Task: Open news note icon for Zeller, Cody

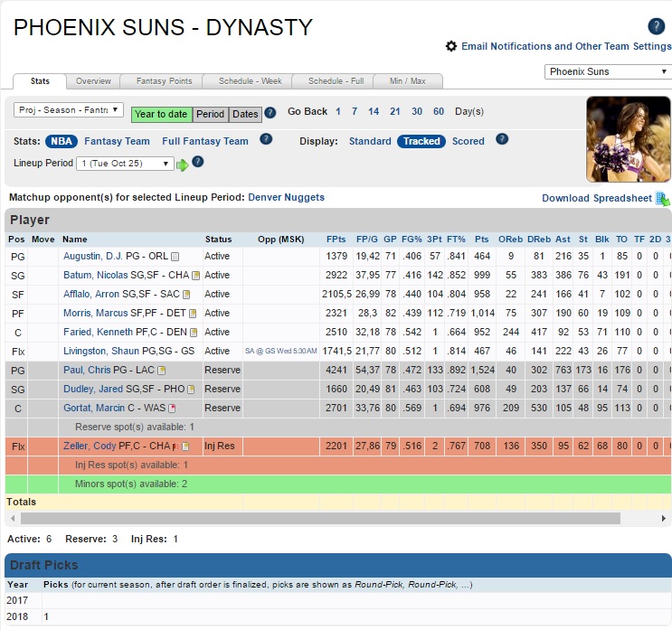Action: click(x=185, y=447)
